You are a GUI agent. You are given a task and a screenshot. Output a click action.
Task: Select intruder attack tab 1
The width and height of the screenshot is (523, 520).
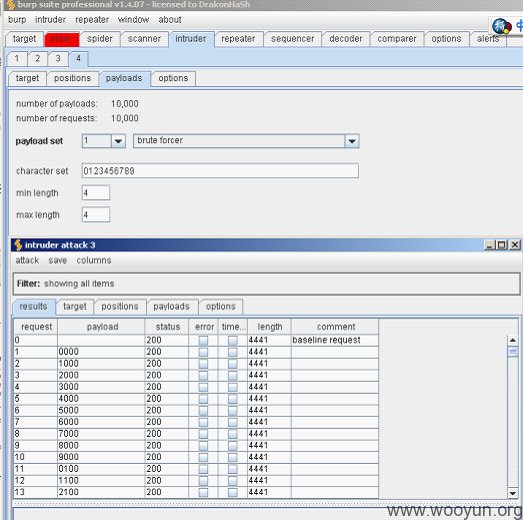17,59
